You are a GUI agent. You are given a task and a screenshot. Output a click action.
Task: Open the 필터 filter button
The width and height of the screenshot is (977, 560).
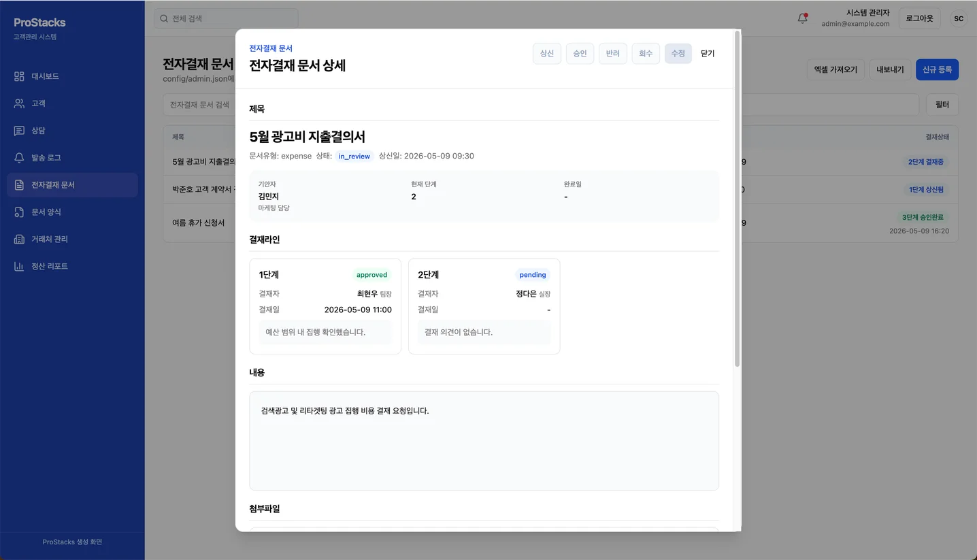click(x=942, y=105)
